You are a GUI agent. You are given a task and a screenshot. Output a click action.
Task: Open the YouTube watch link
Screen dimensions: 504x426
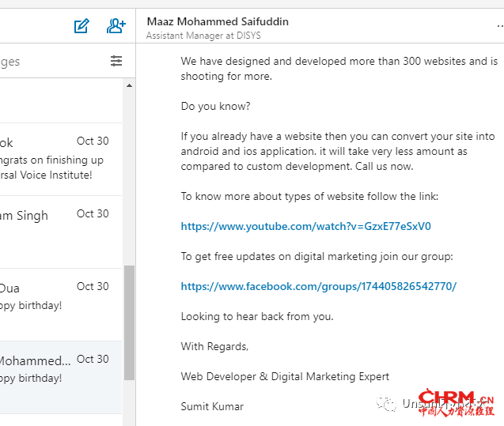click(305, 226)
